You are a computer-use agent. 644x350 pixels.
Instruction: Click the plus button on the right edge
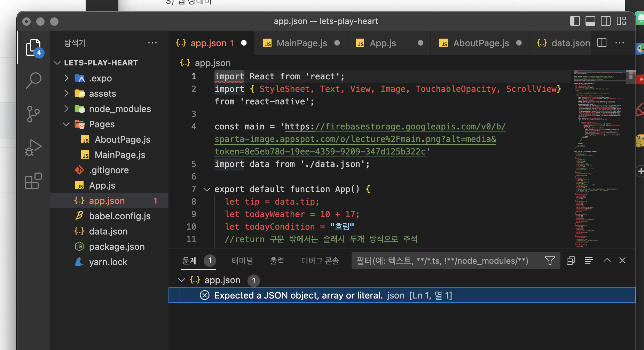point(641,171)
